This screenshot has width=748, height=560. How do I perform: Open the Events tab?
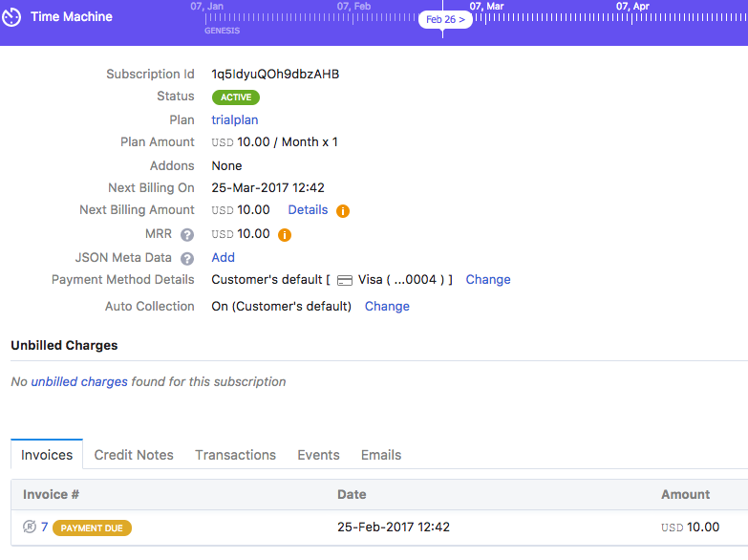coord(318,455)
